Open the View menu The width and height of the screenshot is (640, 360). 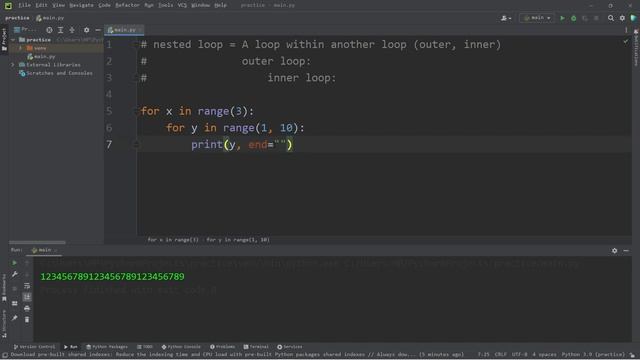[58, 5]
